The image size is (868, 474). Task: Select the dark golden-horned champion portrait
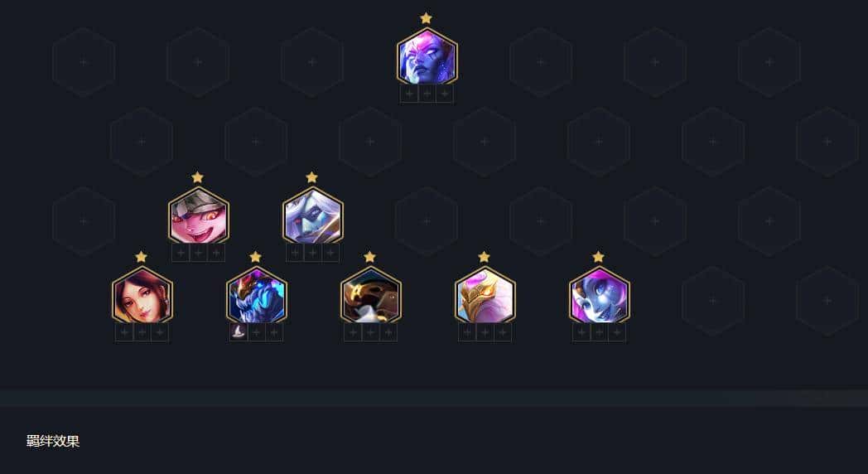click(x=371, y=295)
